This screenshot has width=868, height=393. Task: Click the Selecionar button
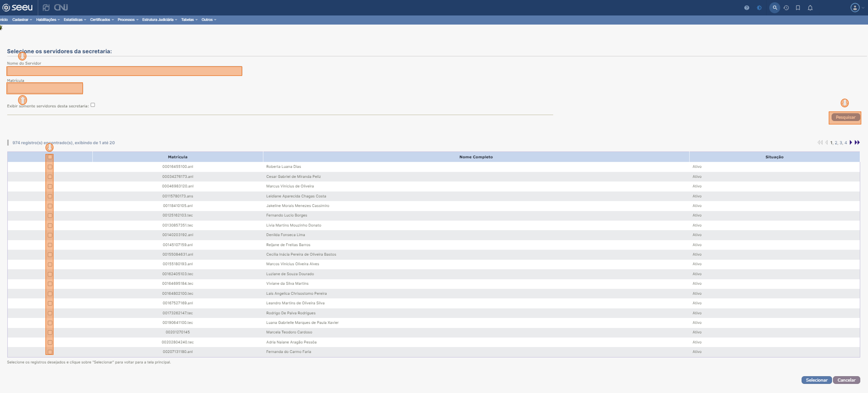[x=816, y=380]
